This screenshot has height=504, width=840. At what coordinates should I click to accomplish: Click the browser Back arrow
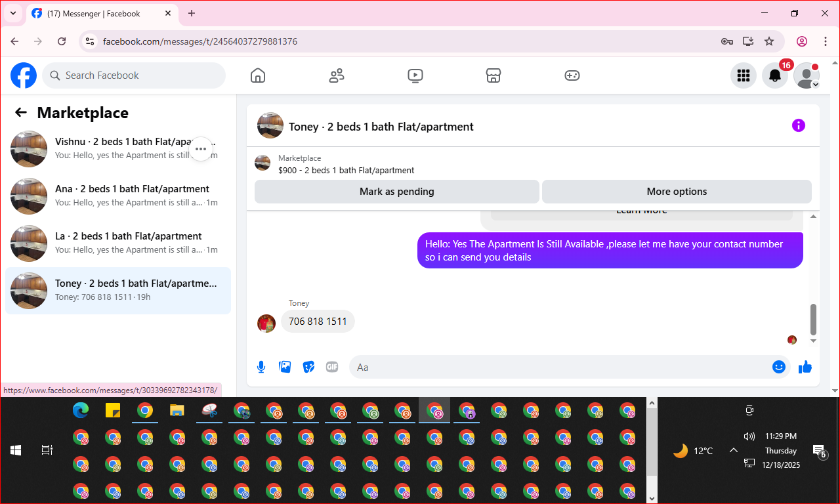click(x=14, y=41)
